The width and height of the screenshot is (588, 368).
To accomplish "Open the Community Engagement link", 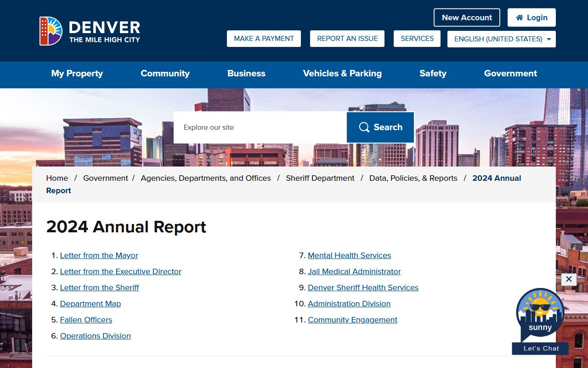I will tap(352, 320).
